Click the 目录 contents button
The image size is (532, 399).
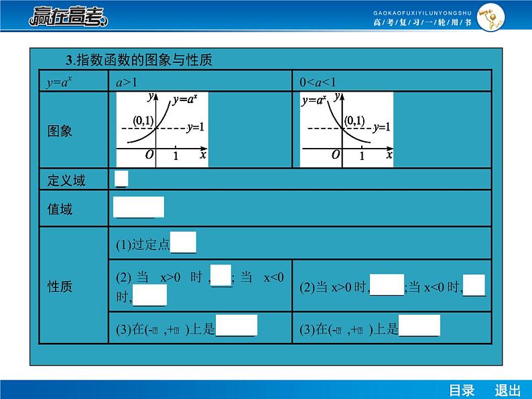[x=462, y=390]
